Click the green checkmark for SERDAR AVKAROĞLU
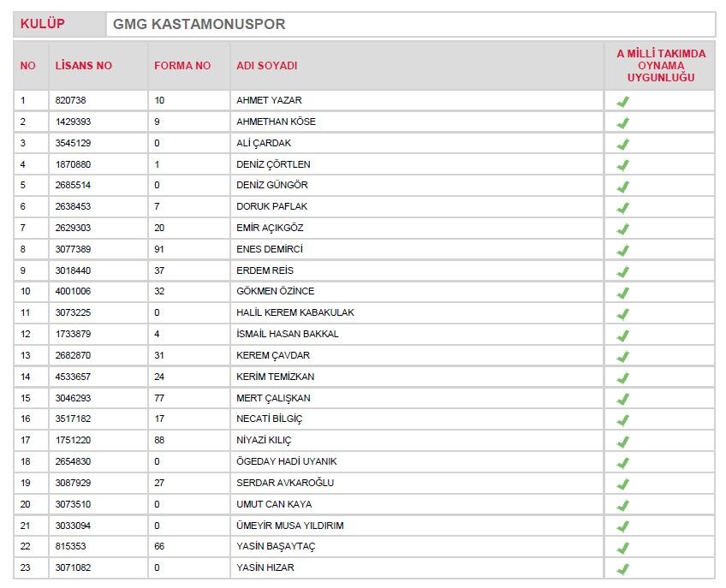 pyautogui.click(x=622, y=484)
